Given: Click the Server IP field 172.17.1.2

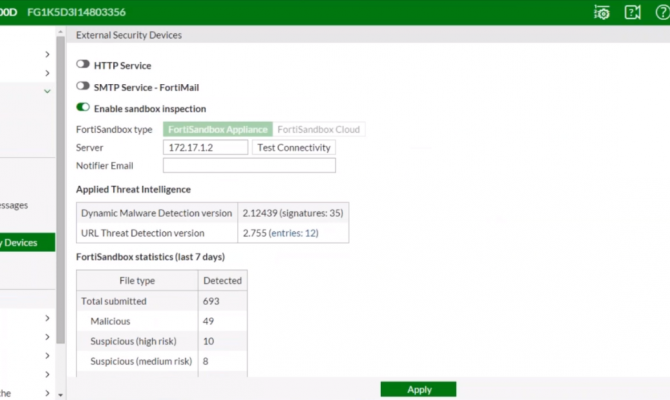Looking at the screenshot, I should pos(206,147).
